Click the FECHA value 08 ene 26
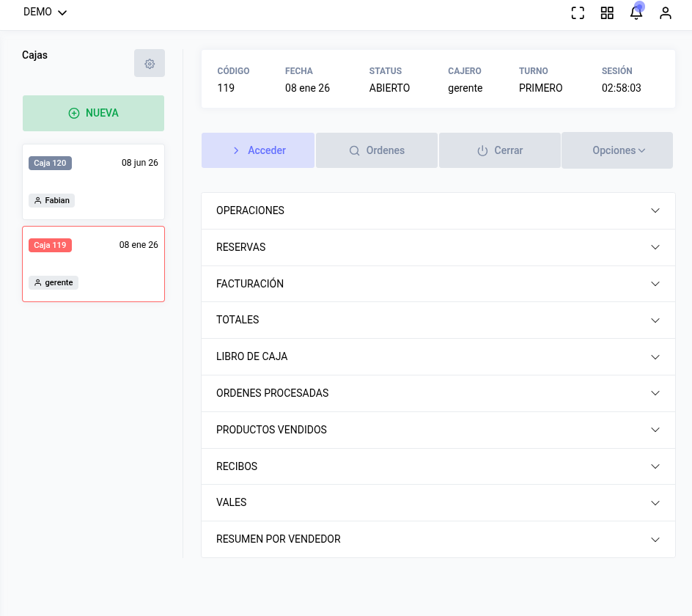Viewport: 692px width, 616px height. (308, 88)
